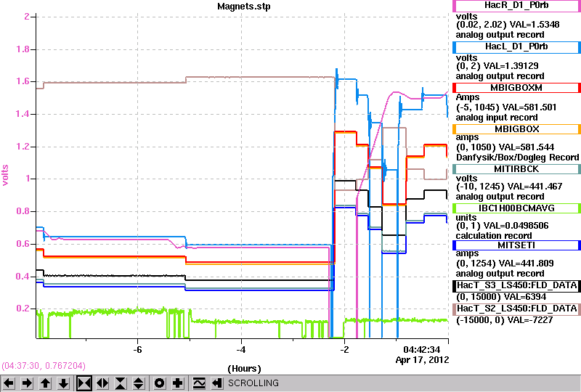Viewport: 581px width, 392px height.
Task: Click the horizontal zoom-out diamond icon
Action: [x=102, y=383]
